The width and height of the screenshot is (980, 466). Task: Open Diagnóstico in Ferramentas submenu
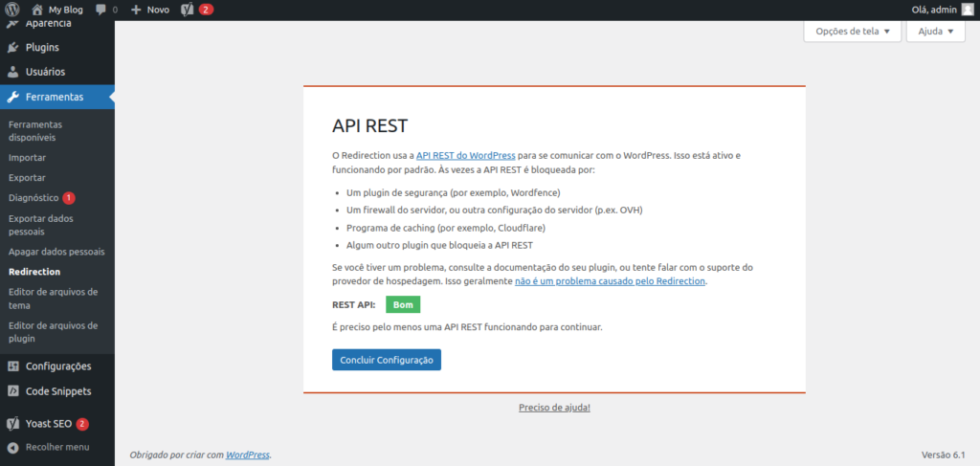click(x=33, y=198)
